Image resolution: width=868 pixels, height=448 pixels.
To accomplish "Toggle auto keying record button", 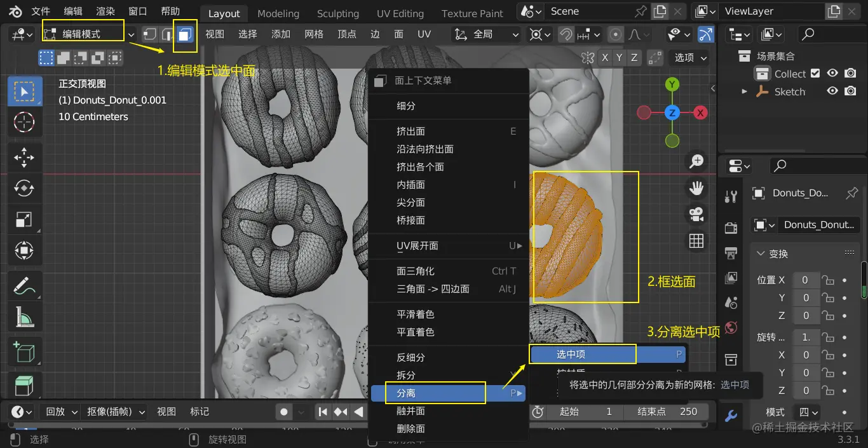I will pyautogui.click(x=283, y=412).
